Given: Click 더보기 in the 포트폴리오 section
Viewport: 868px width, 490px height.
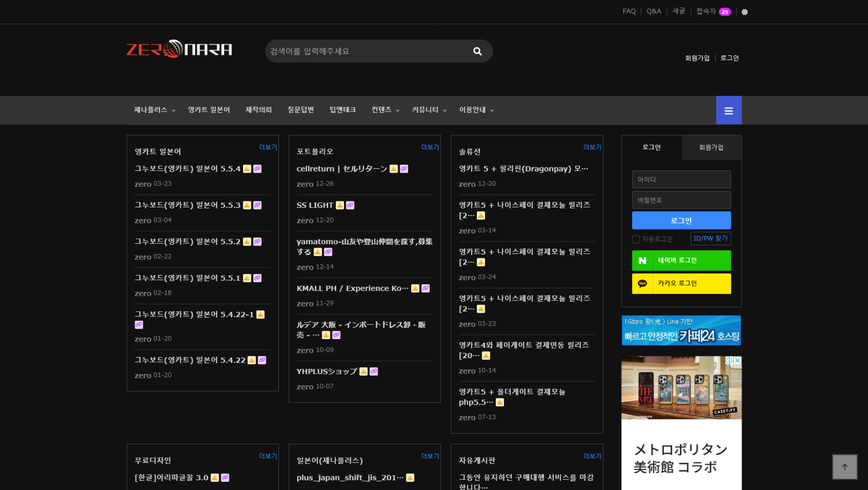Looking at the screenshot, I should (x=430, y=147).
